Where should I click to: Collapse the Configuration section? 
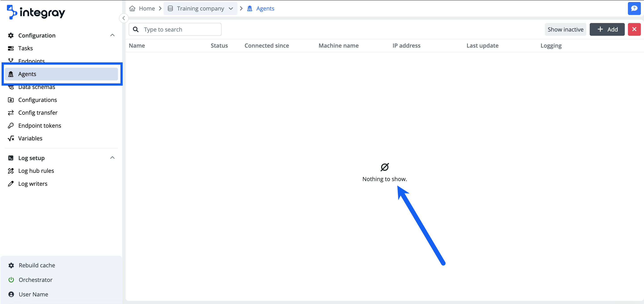(x=112, y=35)
